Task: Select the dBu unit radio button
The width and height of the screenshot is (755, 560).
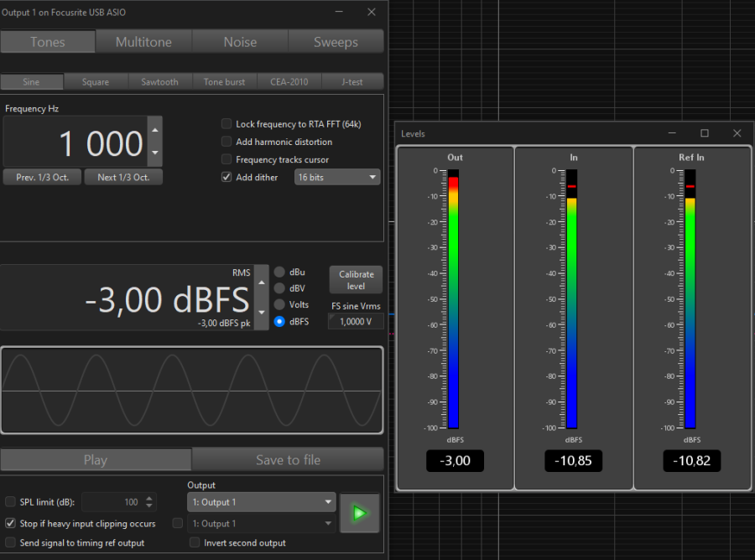Action: click(279, 272)
